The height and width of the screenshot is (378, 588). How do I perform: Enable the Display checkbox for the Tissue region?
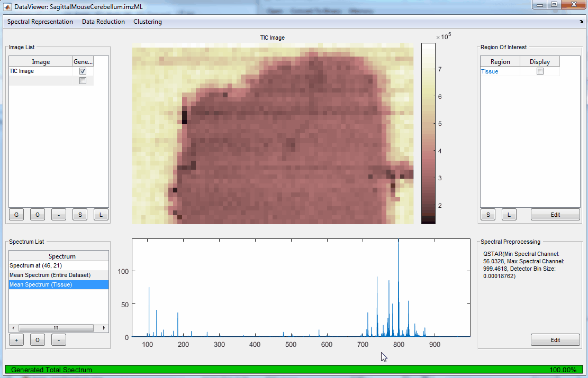pos(540,70)
